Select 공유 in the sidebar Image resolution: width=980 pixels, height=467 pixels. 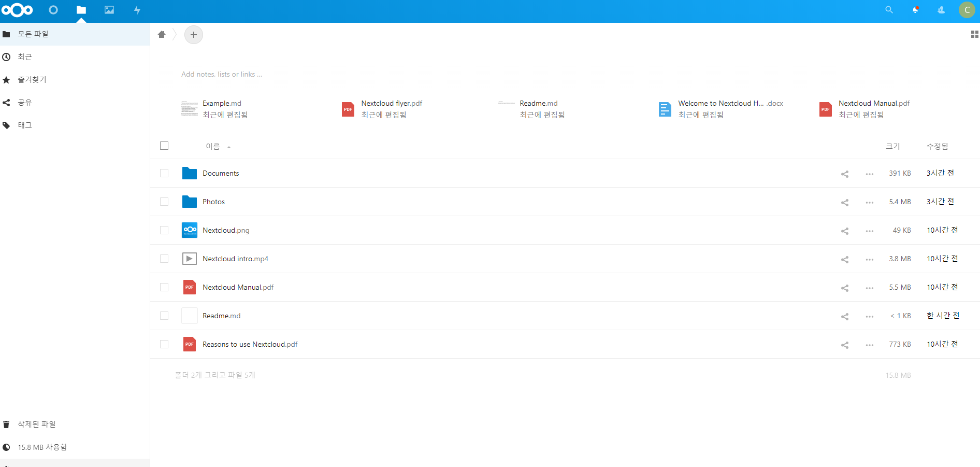click(x=75, y=103)
